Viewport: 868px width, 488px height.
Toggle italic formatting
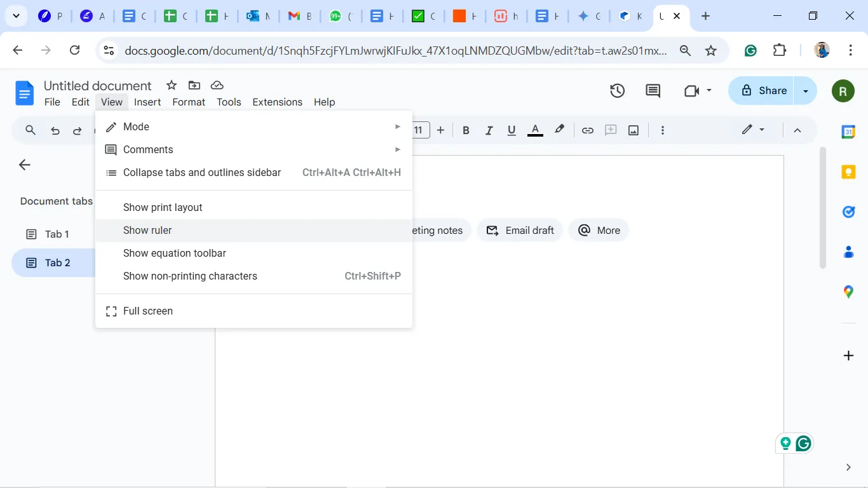pyautogui.click(x=489, y=130)
